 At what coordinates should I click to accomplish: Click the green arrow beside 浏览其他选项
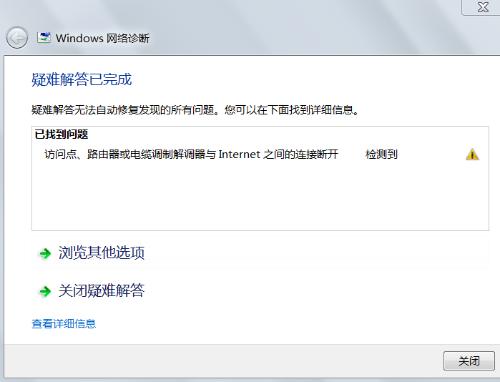coord(45,253)
